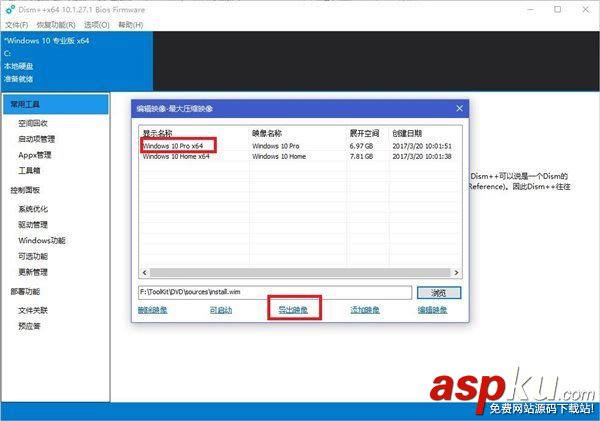
Task: Click the 映像名称 column header
Action: [267, 133]
